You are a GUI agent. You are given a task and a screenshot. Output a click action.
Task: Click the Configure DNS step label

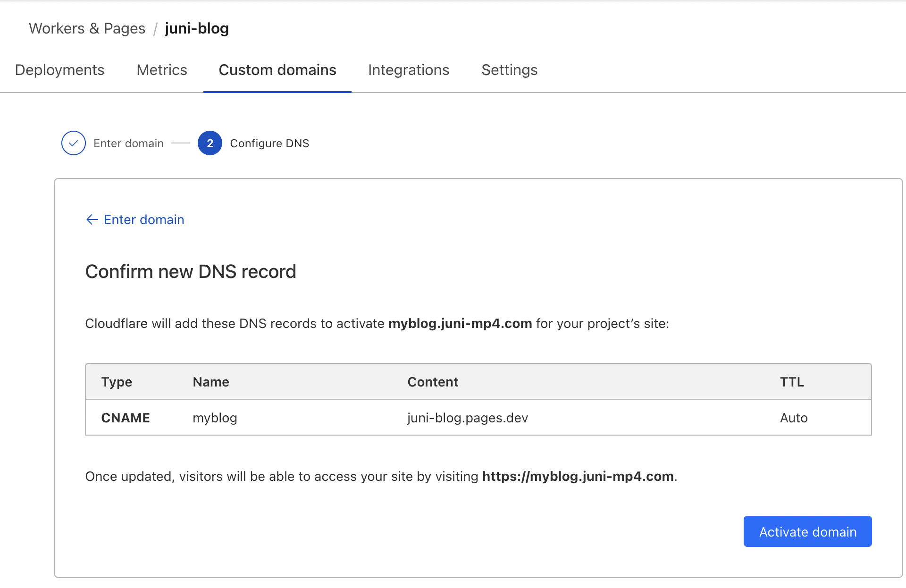click(x=269, y=143)
